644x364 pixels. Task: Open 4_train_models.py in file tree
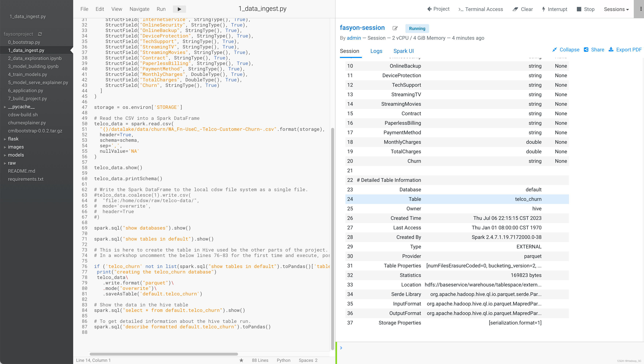point(27,74)
